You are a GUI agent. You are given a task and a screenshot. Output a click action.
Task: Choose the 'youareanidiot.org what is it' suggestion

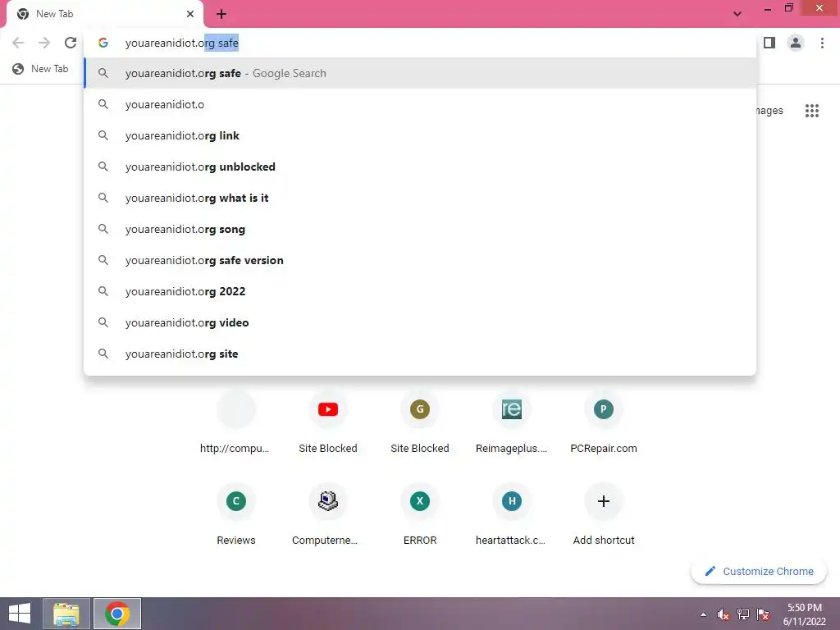coord(420,198)
